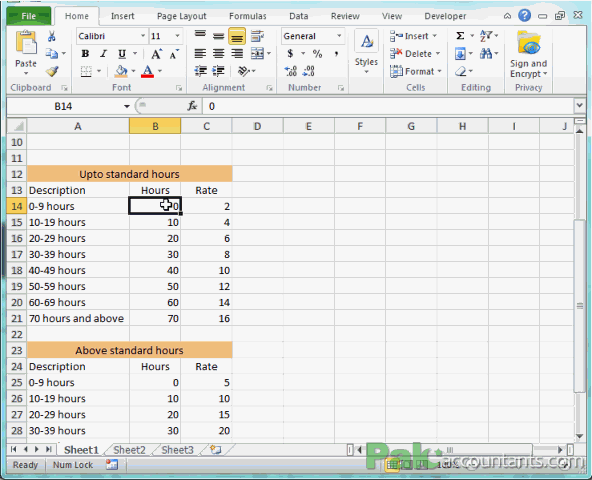The height and width of the screenshot is (480, 592).
Task: Click the AutoSum sigma icon
Action: coord(460,36)
